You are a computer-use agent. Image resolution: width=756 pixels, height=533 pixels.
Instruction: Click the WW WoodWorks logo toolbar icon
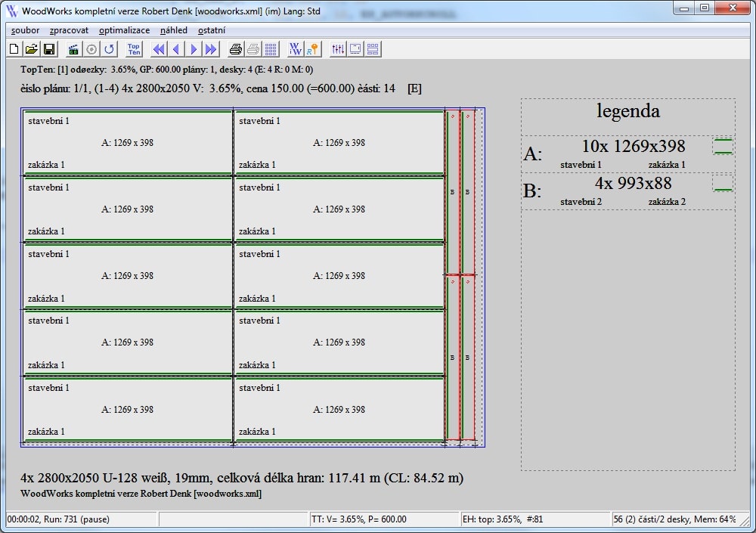coord(295,48)
